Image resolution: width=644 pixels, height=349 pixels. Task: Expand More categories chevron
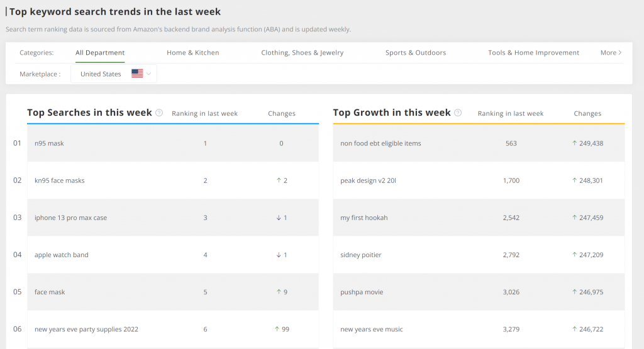pos(619,53)
